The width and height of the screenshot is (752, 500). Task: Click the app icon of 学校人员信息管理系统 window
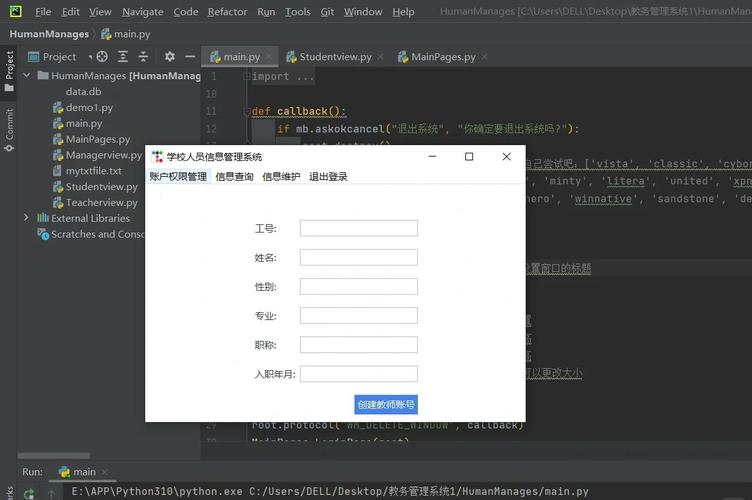tap(157, 157)
